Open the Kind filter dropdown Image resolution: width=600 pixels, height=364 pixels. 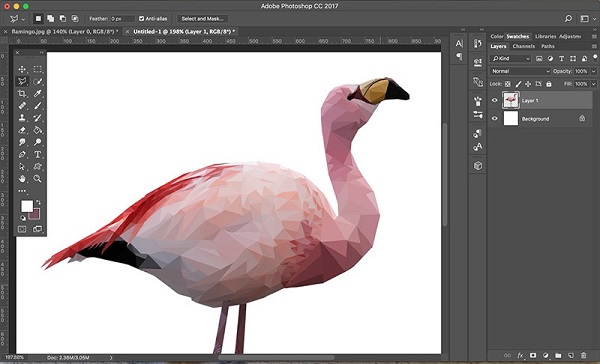tap(511, 59)
